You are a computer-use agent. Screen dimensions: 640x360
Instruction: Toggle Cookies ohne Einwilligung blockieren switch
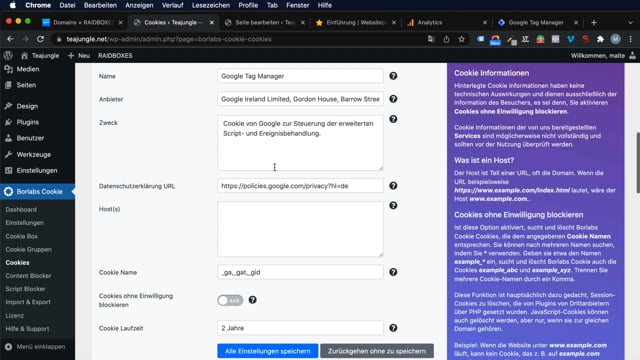[230, 300]
